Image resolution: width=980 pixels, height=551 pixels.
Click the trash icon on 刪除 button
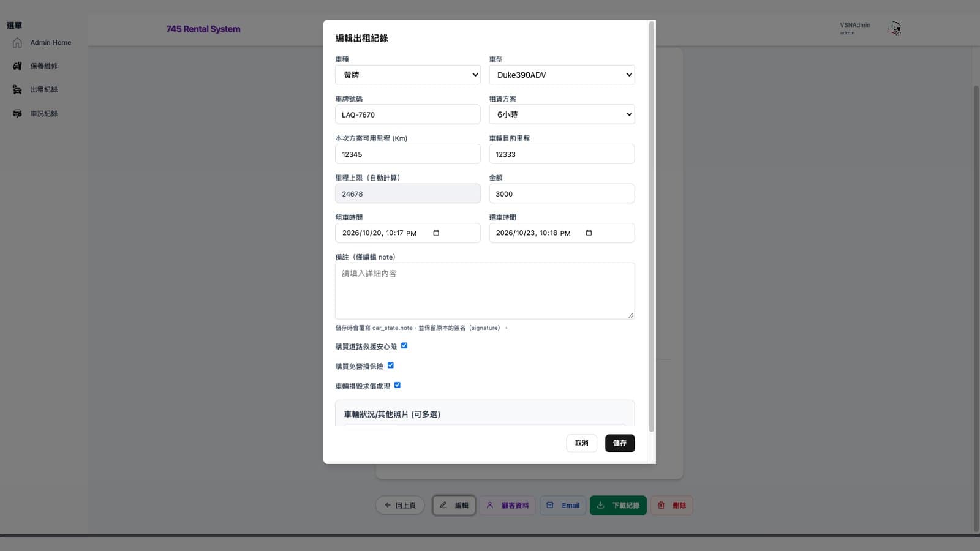(x=661, y=505)
